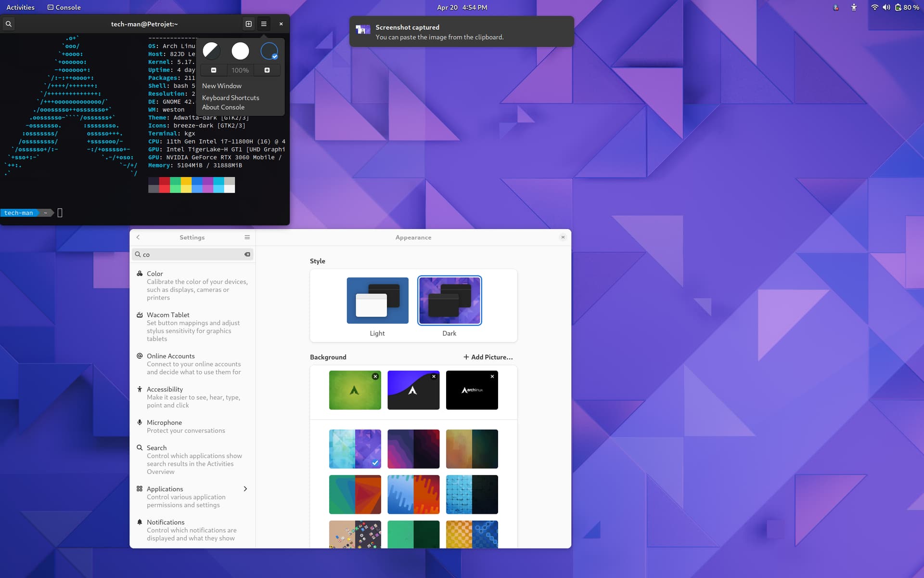Select the Light style option
Image resolution: width=924 pixels, height=578 pixels.
(x=377, y=301)
